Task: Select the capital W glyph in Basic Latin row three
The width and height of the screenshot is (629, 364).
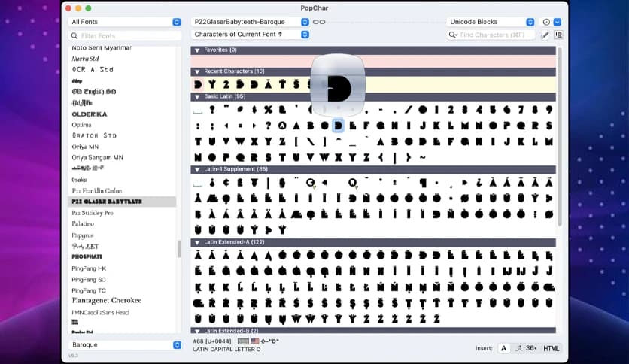Action: [240, 141]
